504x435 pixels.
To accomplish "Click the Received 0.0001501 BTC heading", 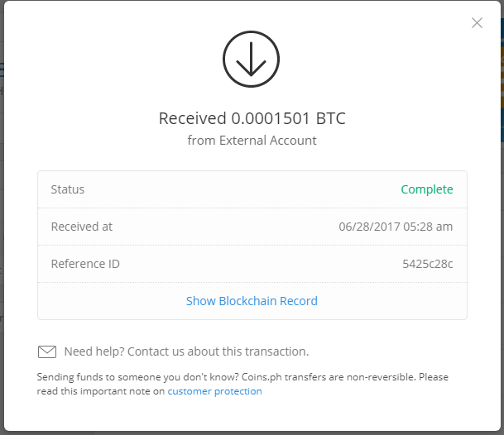I will [252, 118].
